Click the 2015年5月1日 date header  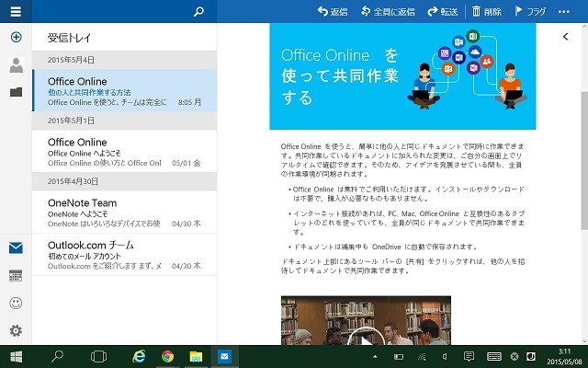pos(125,121)
